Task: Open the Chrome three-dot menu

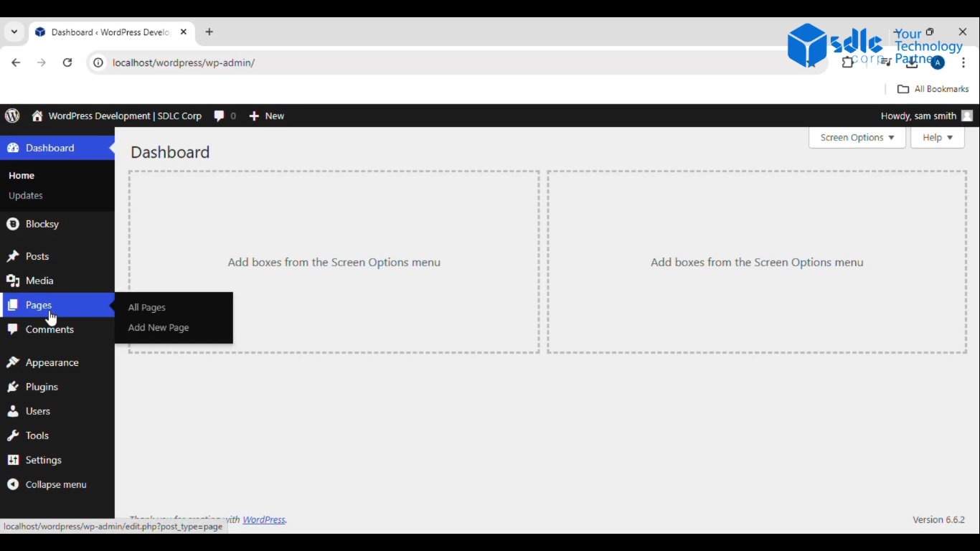Action: (963, 62)
